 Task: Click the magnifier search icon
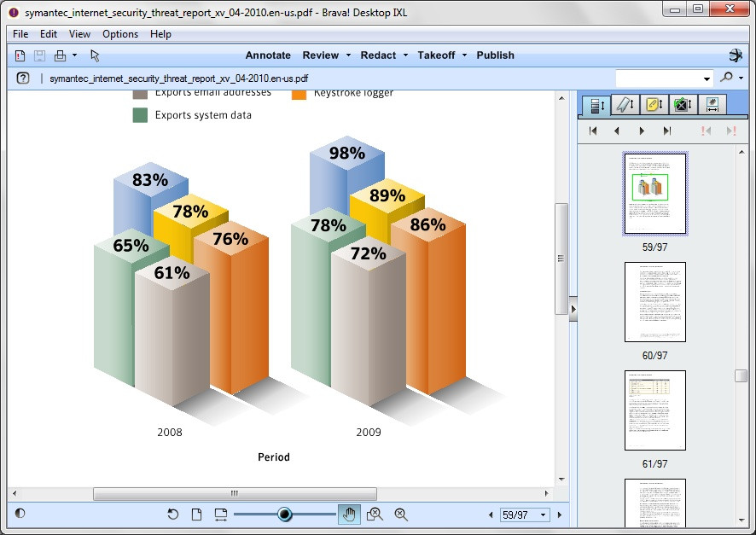point(727,78)
